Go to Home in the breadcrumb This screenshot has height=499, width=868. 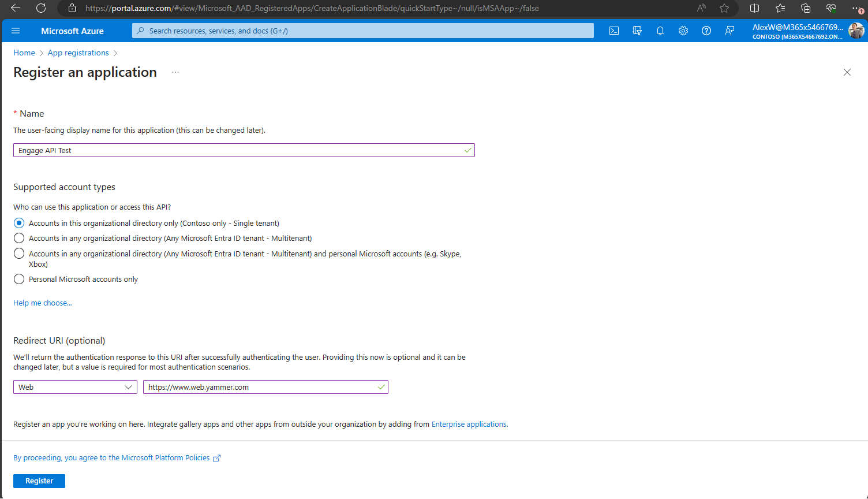click(x=24, y=53)
